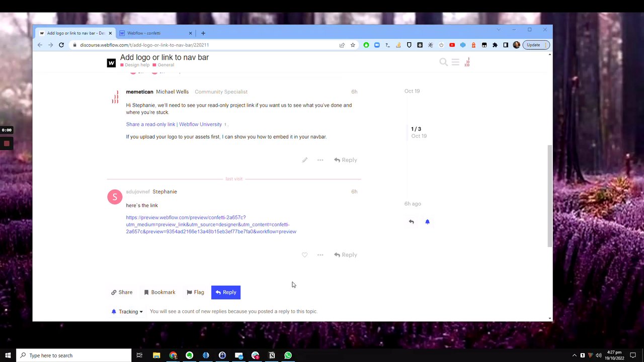Reload the page with refresh icon
Screen dimensions: 644x362
[x=61, y=45]
